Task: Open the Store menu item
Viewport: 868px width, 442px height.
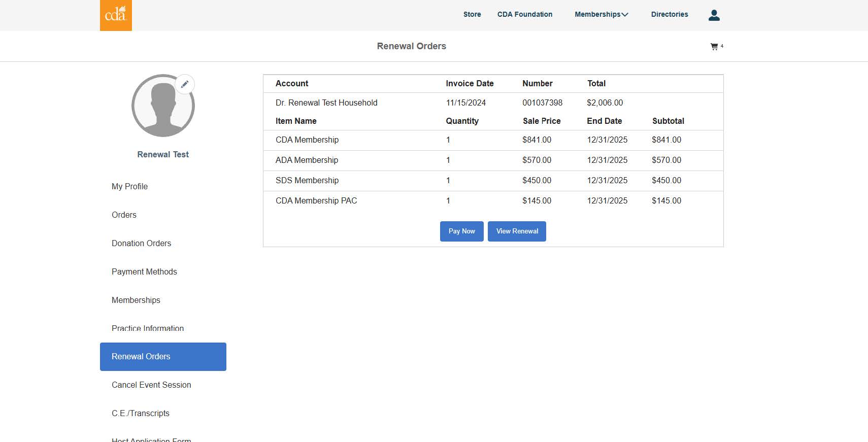Action: tap(472, 14)
